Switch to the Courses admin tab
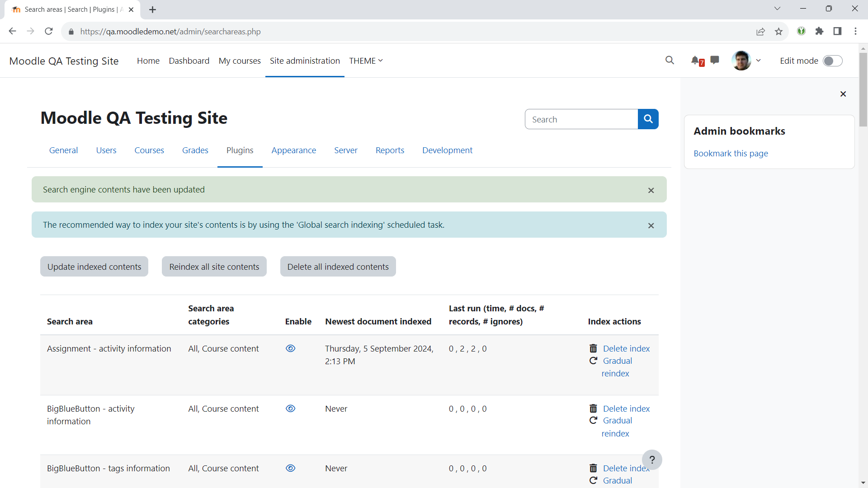 pos(149,150)
